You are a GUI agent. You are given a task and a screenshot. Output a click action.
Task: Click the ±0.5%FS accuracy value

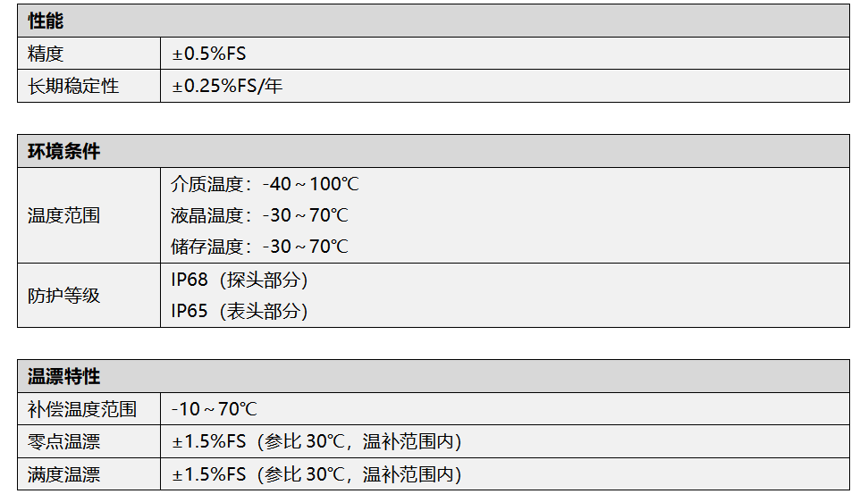tap(209, 54)
